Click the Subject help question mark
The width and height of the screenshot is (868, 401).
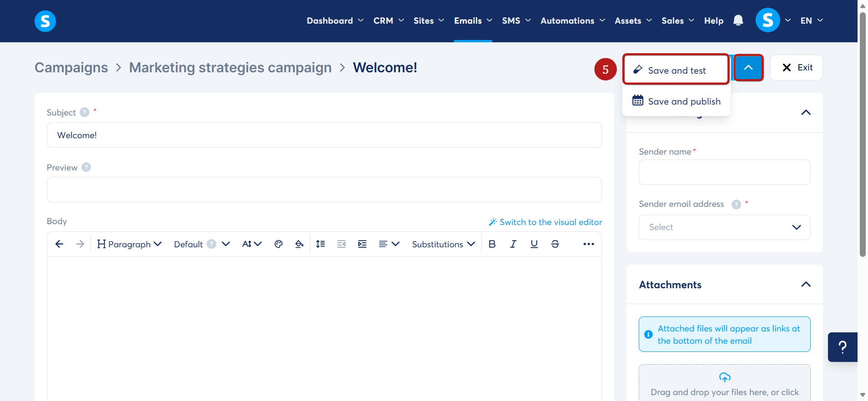[85, 112]
